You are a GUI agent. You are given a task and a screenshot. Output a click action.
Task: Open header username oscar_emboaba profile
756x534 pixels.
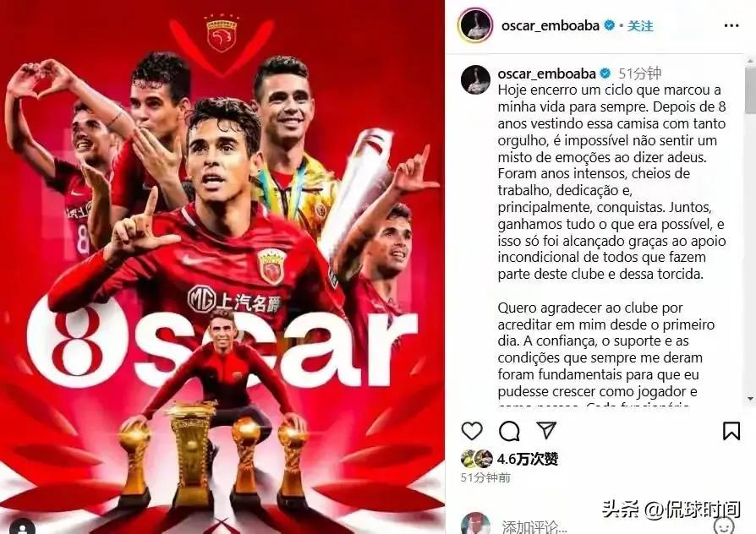coord(551,25)
